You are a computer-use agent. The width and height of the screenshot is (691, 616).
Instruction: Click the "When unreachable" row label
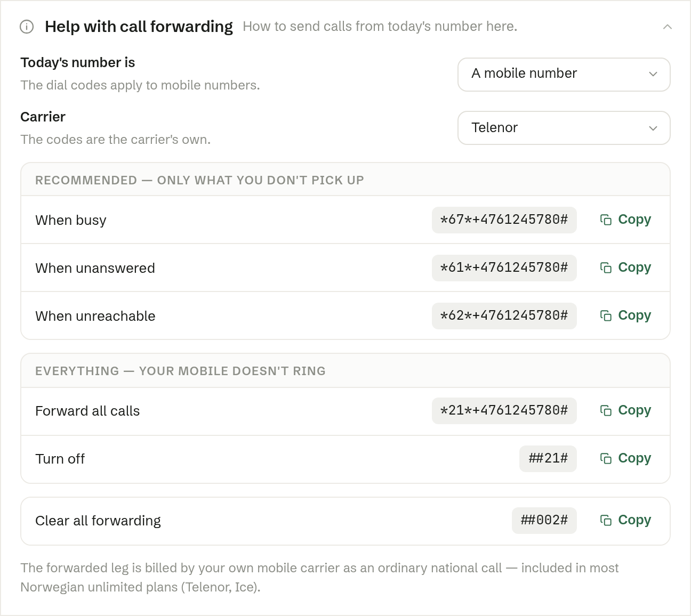(x=95, y=316)
